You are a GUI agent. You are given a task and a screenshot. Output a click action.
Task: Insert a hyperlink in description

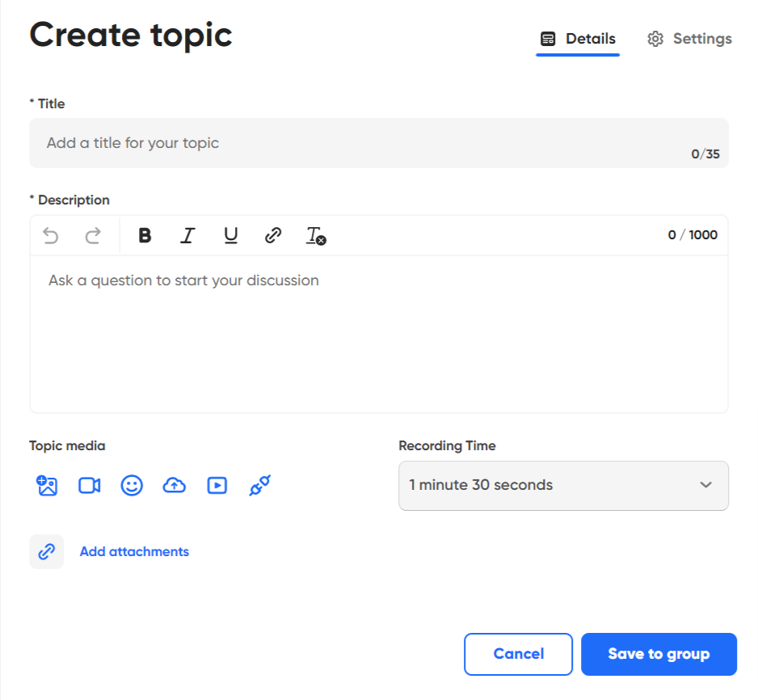tap(273, 235)
